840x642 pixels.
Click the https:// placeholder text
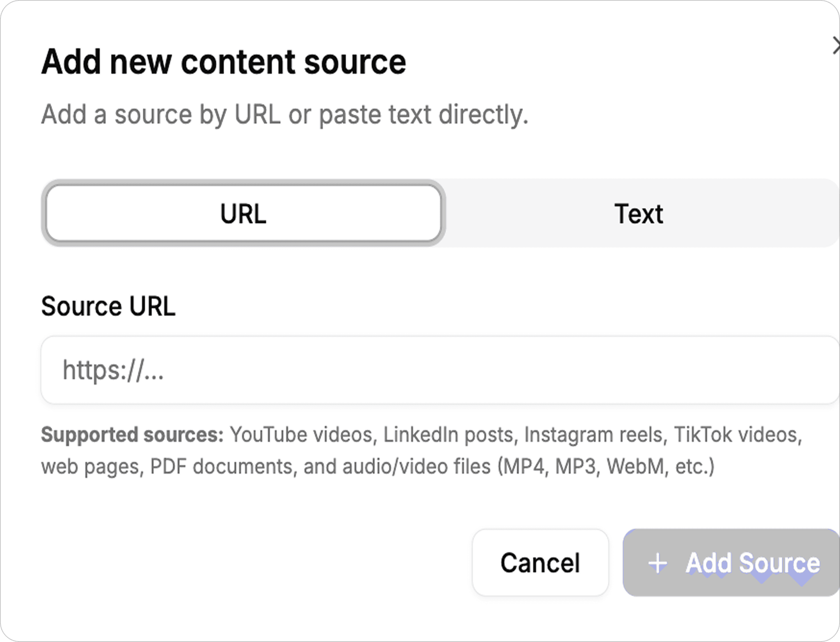pyautogui.click(x=113, y=370)
